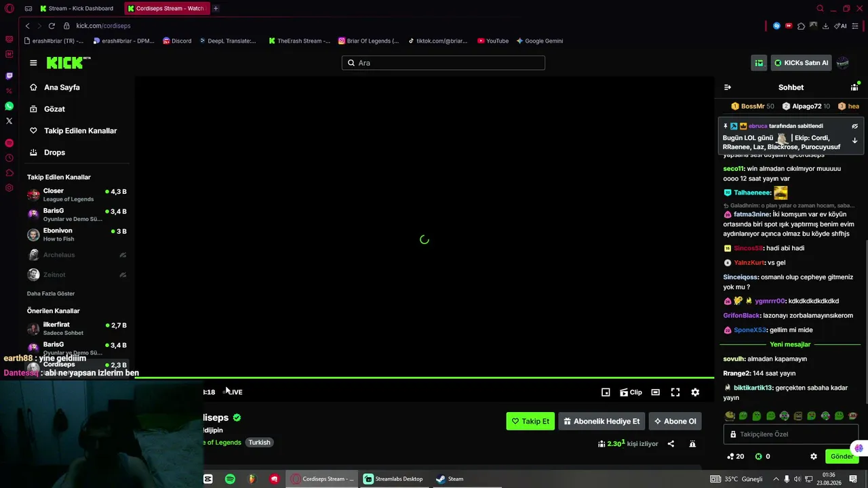This screenshot has width=868, height=488.
Task: Open Ana Sayfa in sidebar
Action: tap(62, 87)
